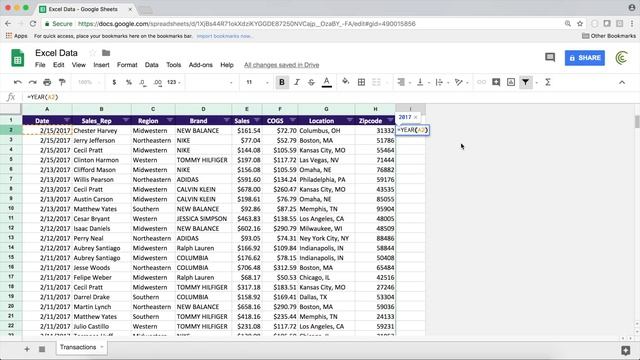Click the Google Sheets home icon
Image resolution: width=640 pixels, height=360 pixels.
(x=18, y=58)
